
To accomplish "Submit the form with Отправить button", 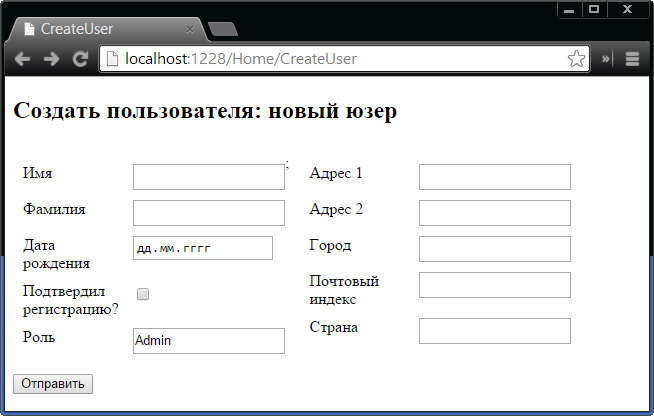I will click(x=53, y=384).
